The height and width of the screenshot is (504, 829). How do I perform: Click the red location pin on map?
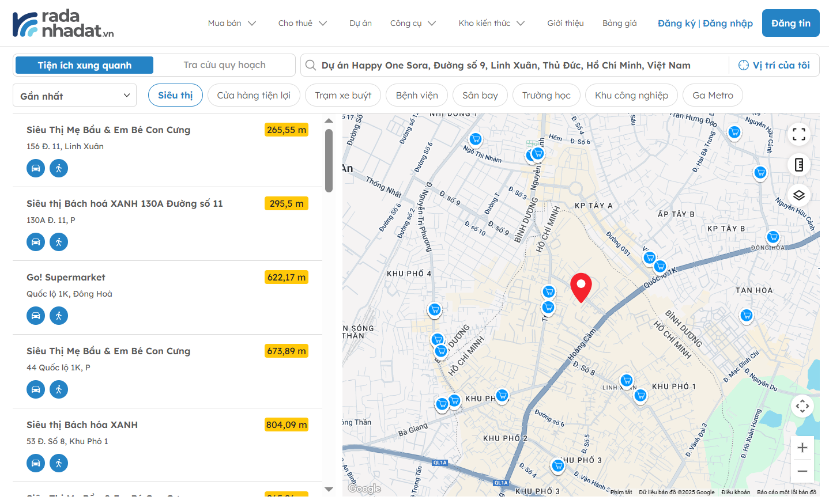581,287
